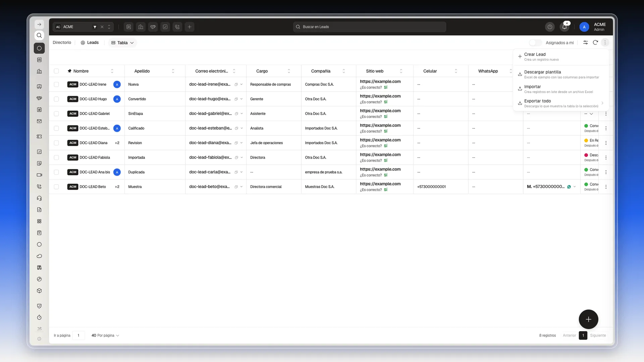Click the Anterior pagination button
The image size is (644, 362).
(569, 336)
